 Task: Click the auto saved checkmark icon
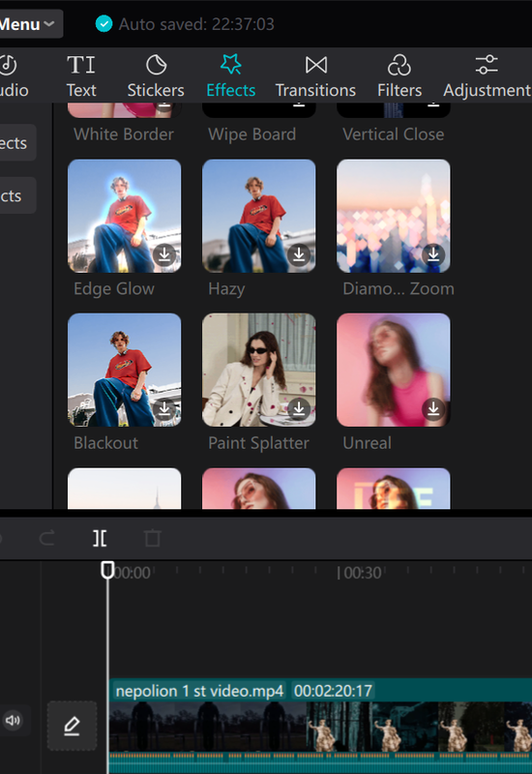[103, 23]
